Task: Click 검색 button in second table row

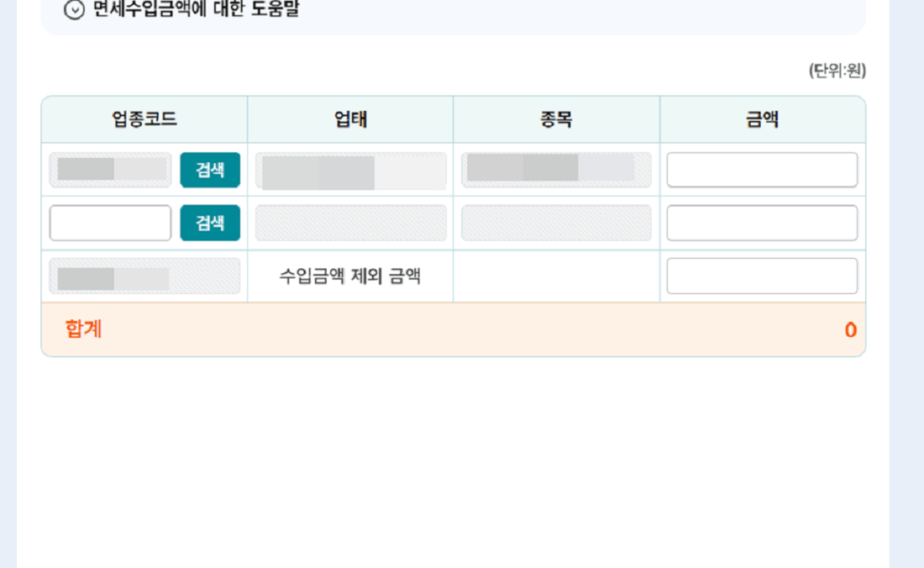Action: pos(209,223)
